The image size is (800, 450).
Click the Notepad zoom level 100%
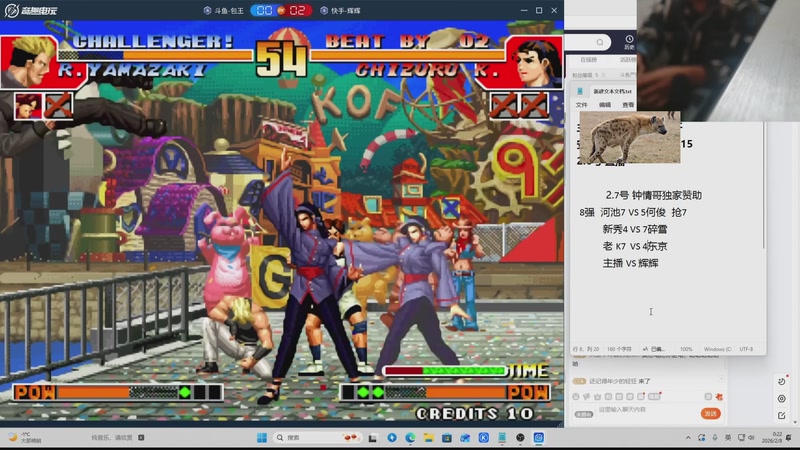[686, 349]
